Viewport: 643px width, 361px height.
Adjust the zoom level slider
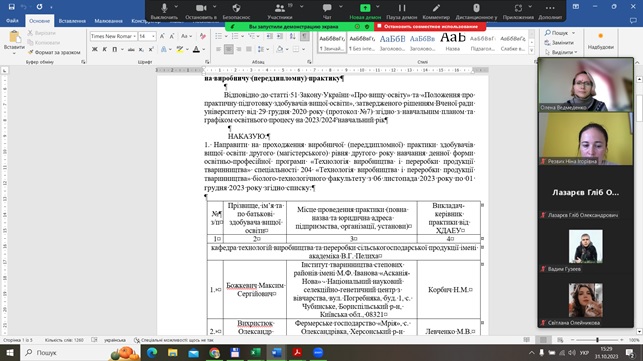[x=597, y=340]
